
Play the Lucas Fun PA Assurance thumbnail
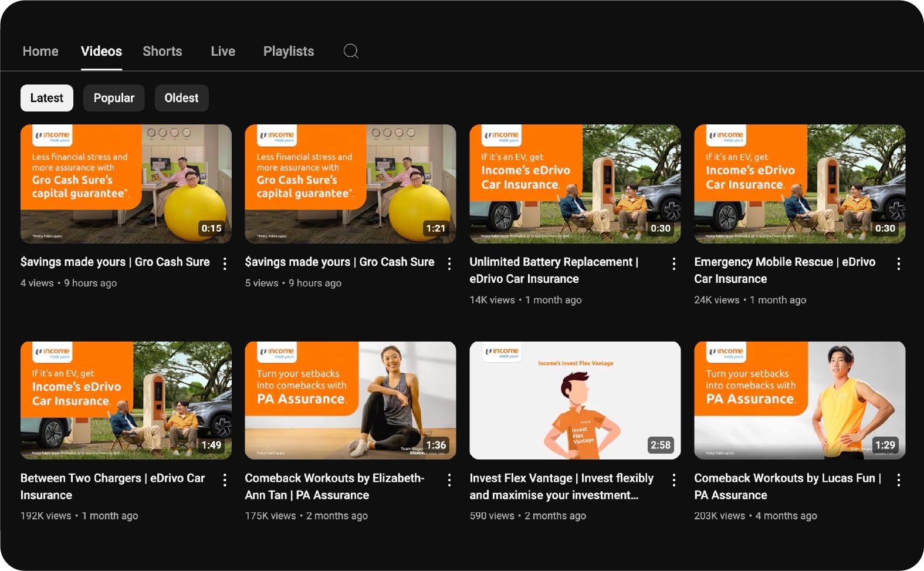coord(800,400)
